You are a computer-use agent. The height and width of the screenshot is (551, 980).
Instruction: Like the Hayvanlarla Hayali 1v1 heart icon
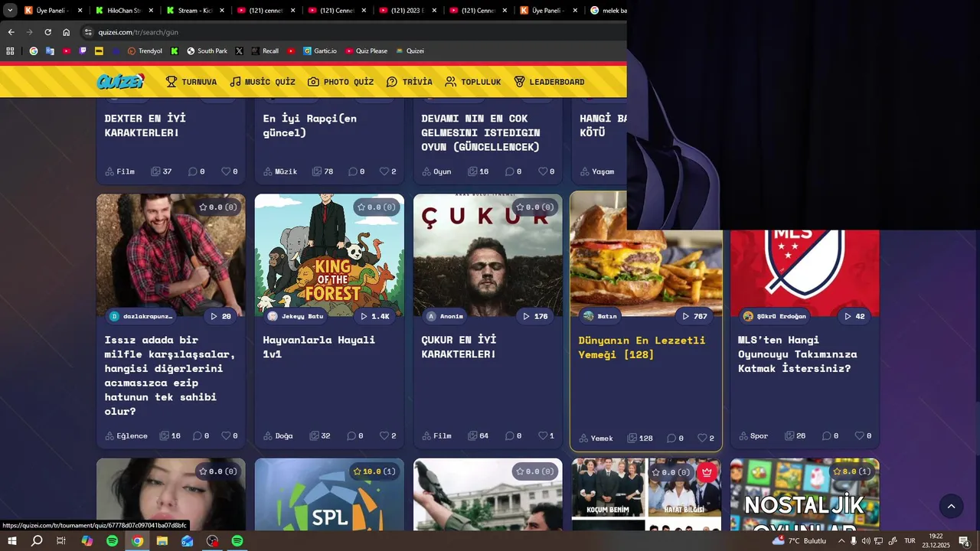click(384, 435)
